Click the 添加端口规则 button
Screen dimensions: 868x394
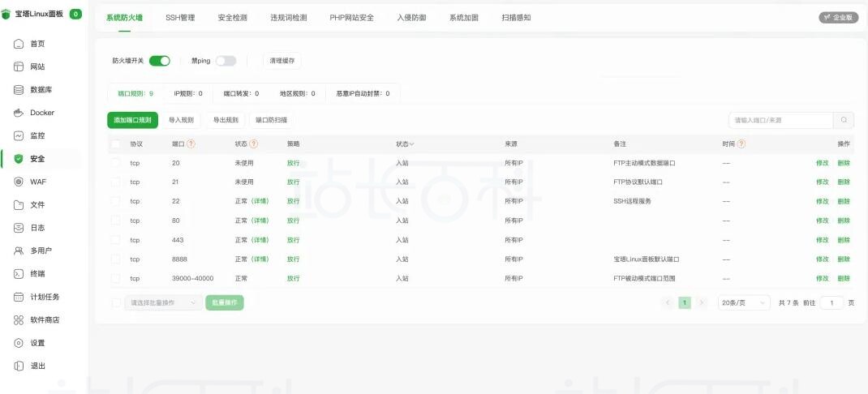[x=133, y=120]
